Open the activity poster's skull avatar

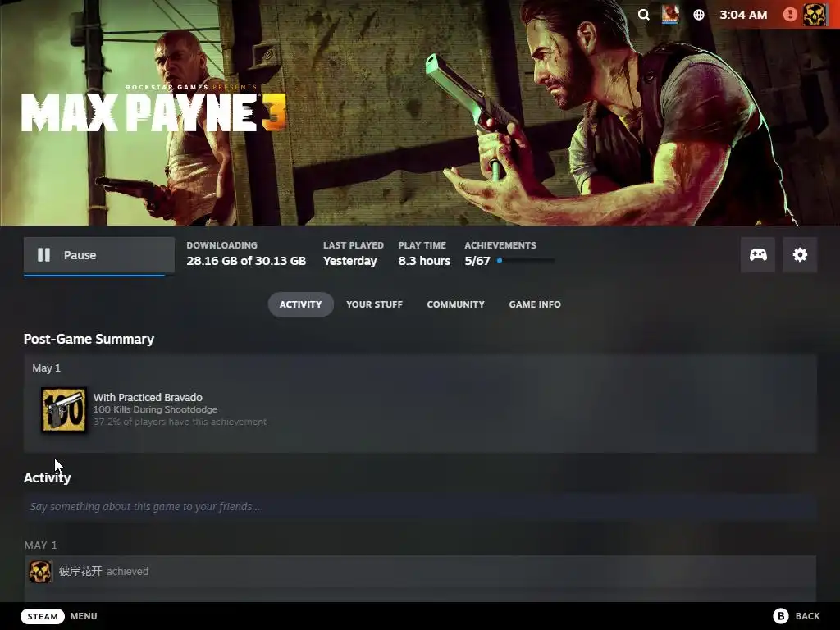(x=40, y=572)
